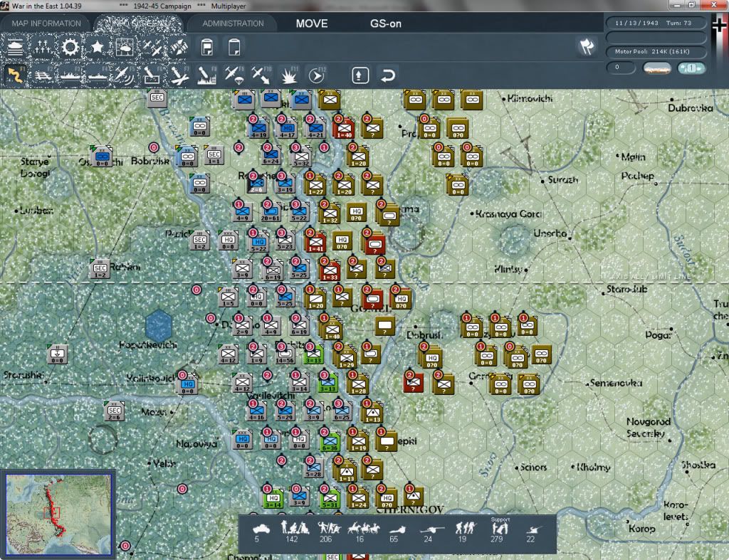The width and height of the screenshot is (729, 560).
Task: Click the counter field showing 0
Action: (x=621, y=68)
